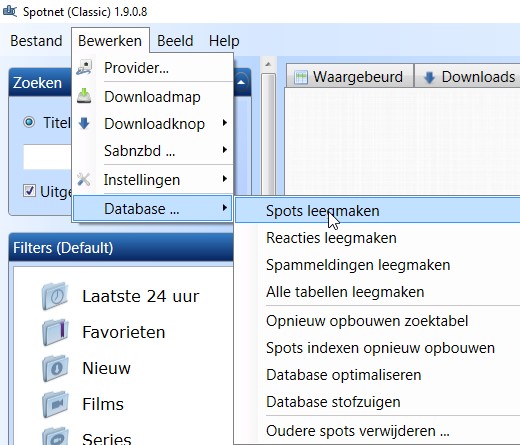Click the Downloadmap green arrow icon

click(x=84, y=96)
